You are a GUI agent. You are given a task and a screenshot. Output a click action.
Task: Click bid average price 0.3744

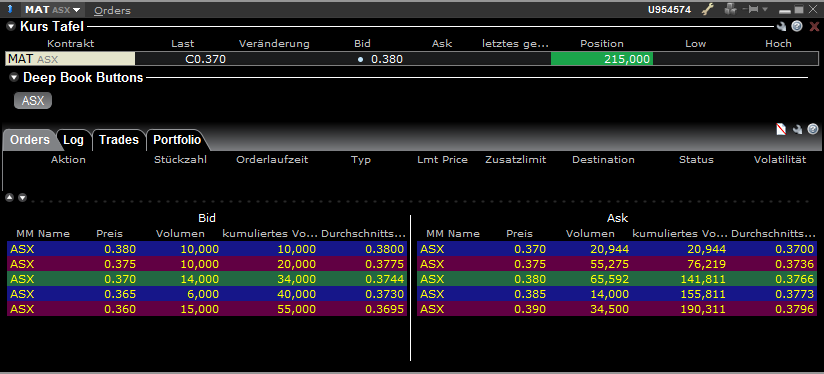point(386,279)
